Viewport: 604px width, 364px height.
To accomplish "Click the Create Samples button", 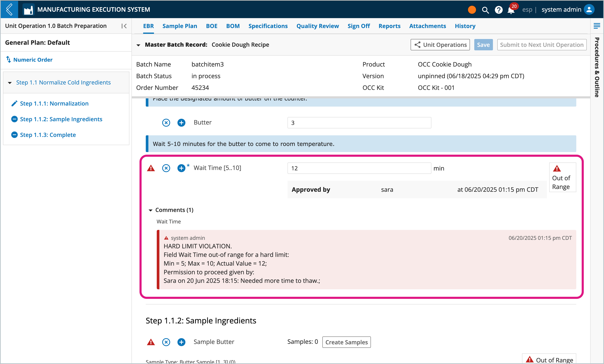I will pyautogui.click(x=346, y=342).
